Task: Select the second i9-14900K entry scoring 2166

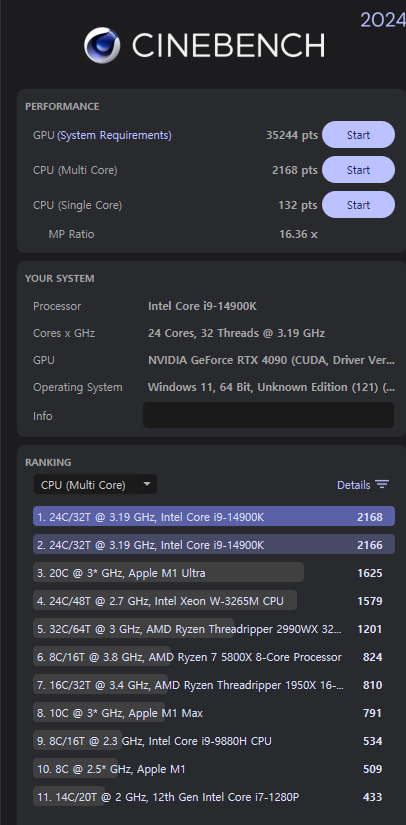Action: click(x=214, y=545)
